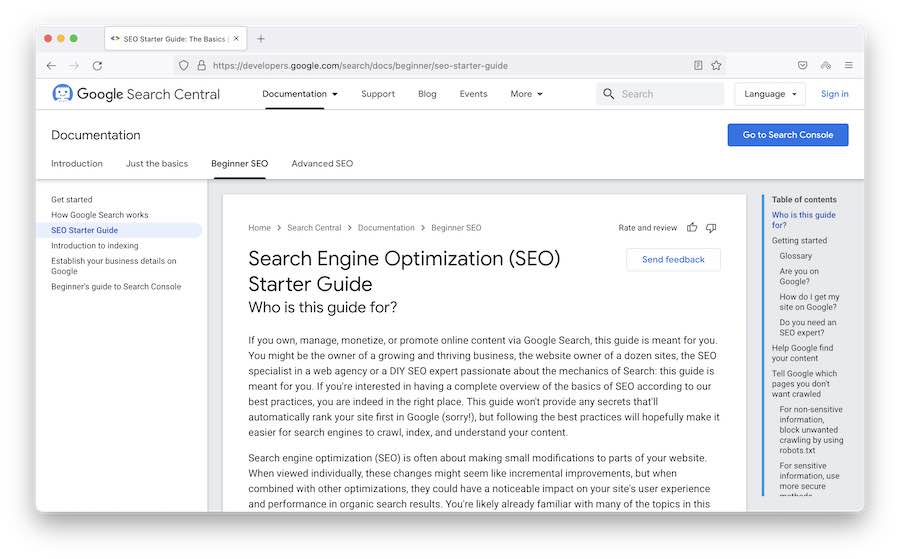The height and width of the screenshot is (559, 900).
Task: Open Beginner's guide to Search Console
Action: [x=116, y=286]
